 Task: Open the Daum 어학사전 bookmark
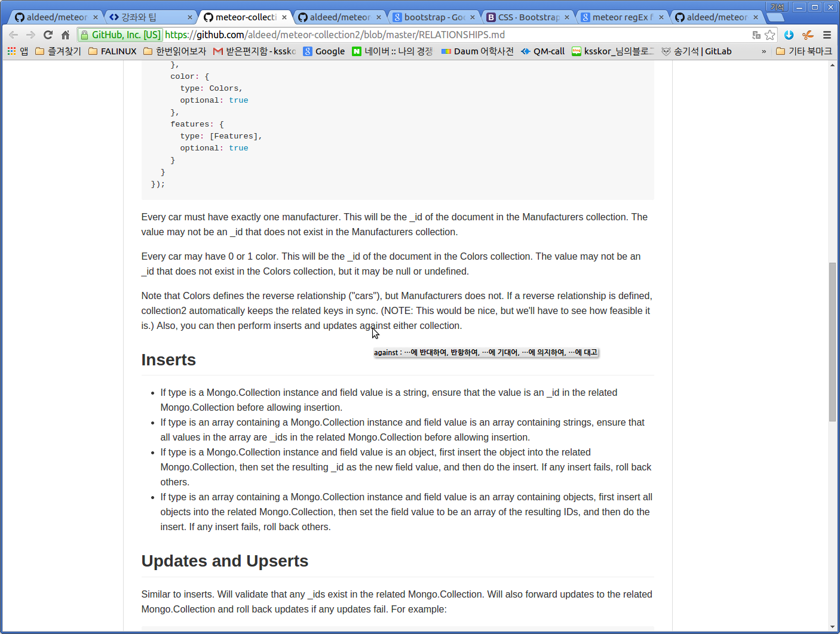pos(477,51)
